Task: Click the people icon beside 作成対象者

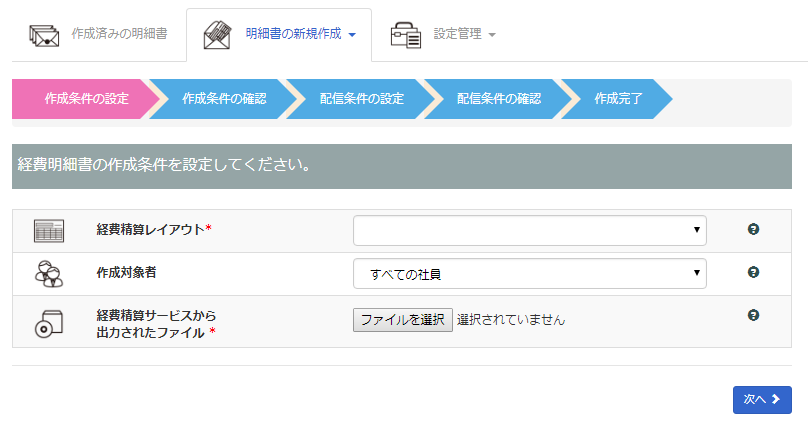Action: (49, 273)
